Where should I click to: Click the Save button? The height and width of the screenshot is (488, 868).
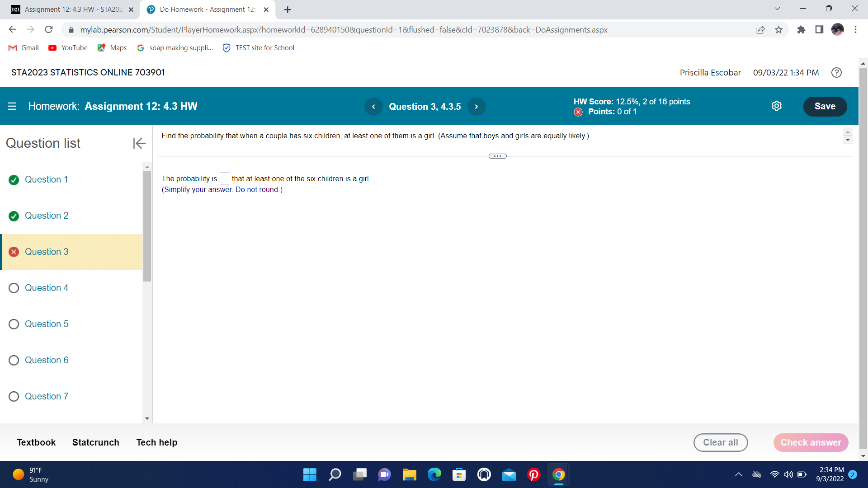click(x=825, y=106)
